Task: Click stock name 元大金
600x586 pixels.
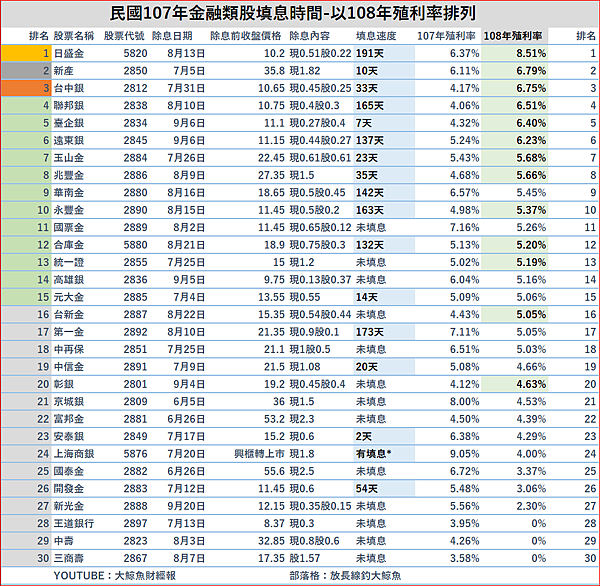Action: (x=68, y=297)
